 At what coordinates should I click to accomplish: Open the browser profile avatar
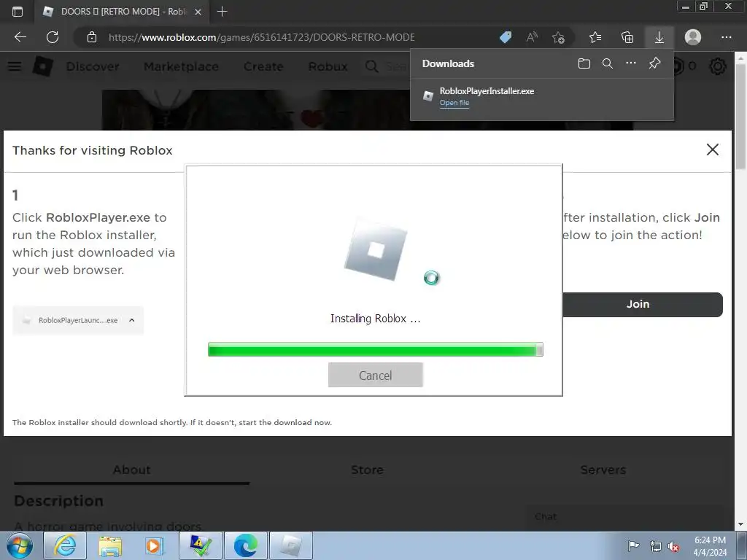tap(693, 37)
